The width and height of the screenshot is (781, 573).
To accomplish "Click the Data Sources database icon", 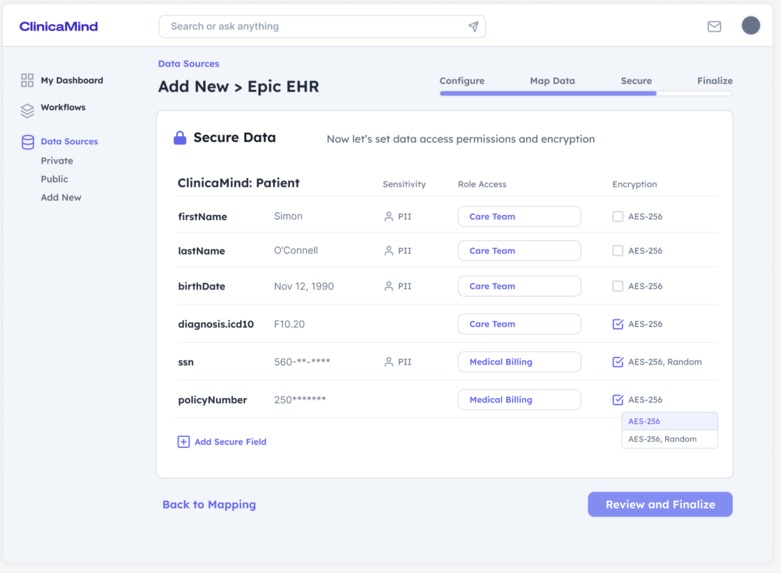I will pyautogui.click(x=28, y=142).
